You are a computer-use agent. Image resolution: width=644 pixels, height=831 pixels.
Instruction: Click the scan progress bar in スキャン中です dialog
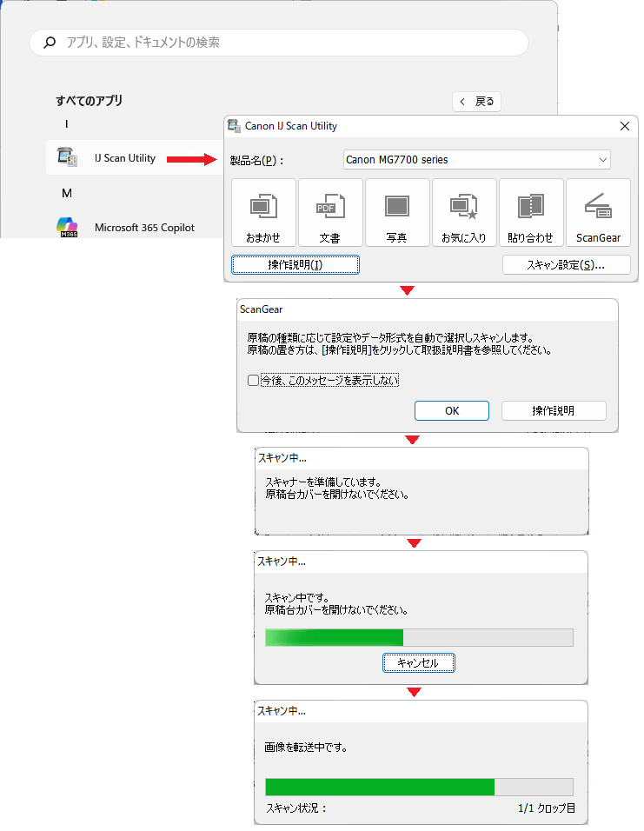pyautogui.click(x=419, y=637)
